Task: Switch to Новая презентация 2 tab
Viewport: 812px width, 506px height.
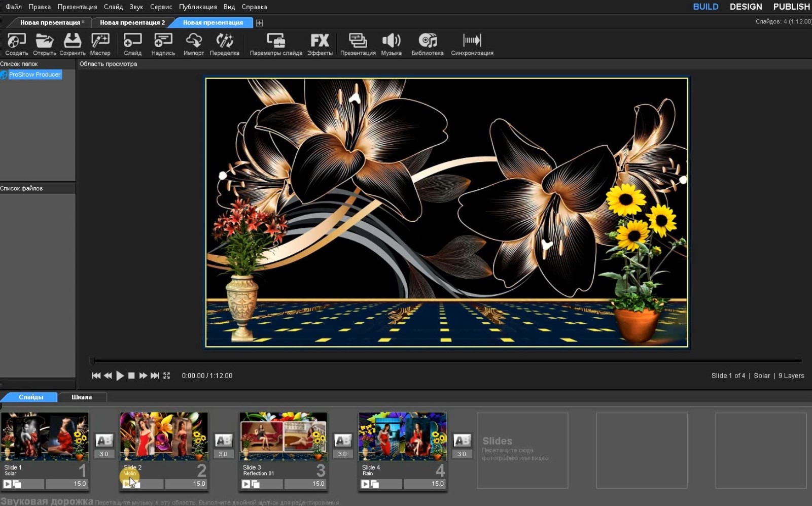Action: pos(132,23)
